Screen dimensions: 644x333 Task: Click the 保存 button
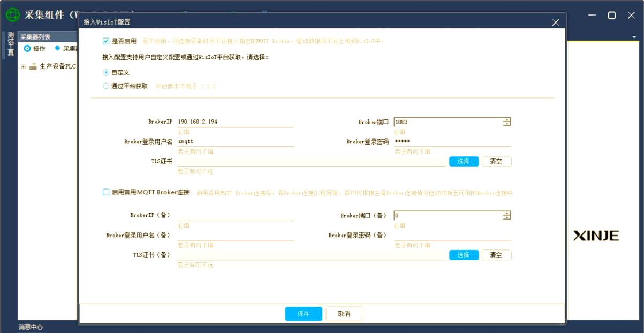tap(304, 314)
